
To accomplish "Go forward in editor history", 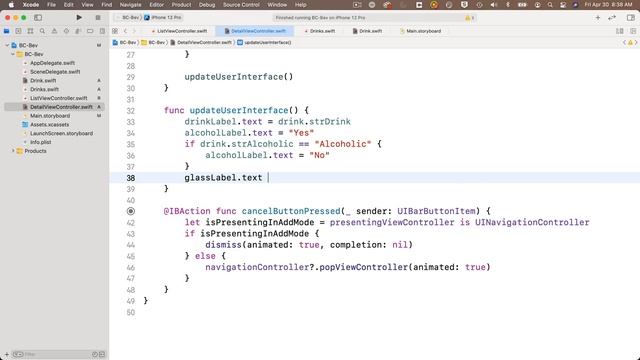I will (x=134, y=31).
